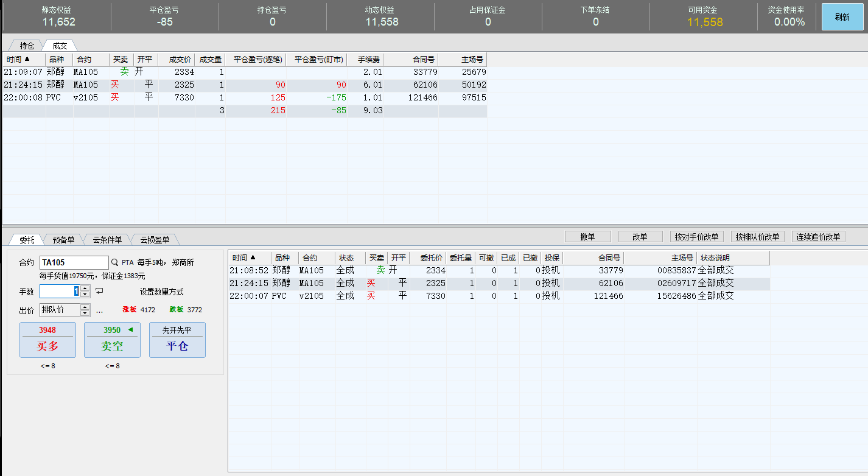Step the 出价 price type down
Viewport: 868px width, 476px height.
(x=85, y=313)
